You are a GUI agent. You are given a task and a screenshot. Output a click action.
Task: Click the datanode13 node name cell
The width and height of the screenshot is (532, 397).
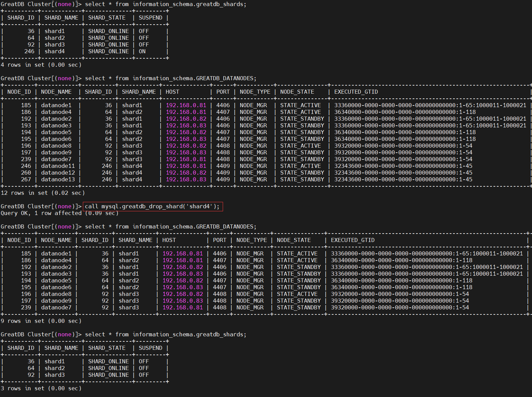(58, 179)
